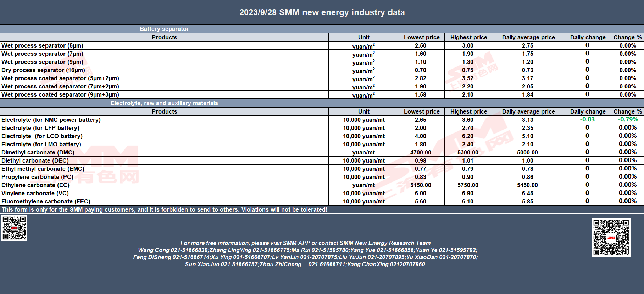This screenshot has width=644, height=294.
Task: Select the Fluoroethylene carbonate (FEC) cell
Action: pyautogui.click(x=164, y=201)
